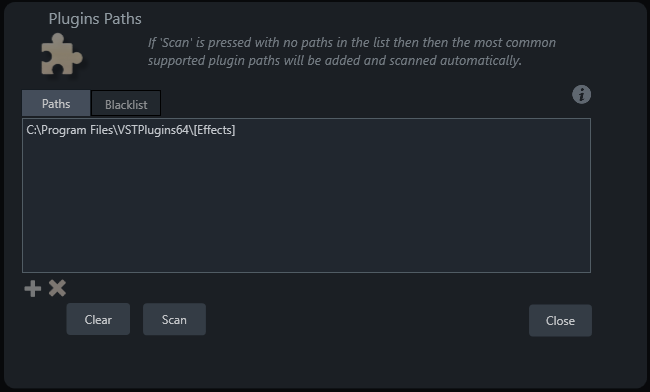Screen dimensions: 650x392
Task: Click the bottom border of paths list box
Action: (x=306, y=272)
